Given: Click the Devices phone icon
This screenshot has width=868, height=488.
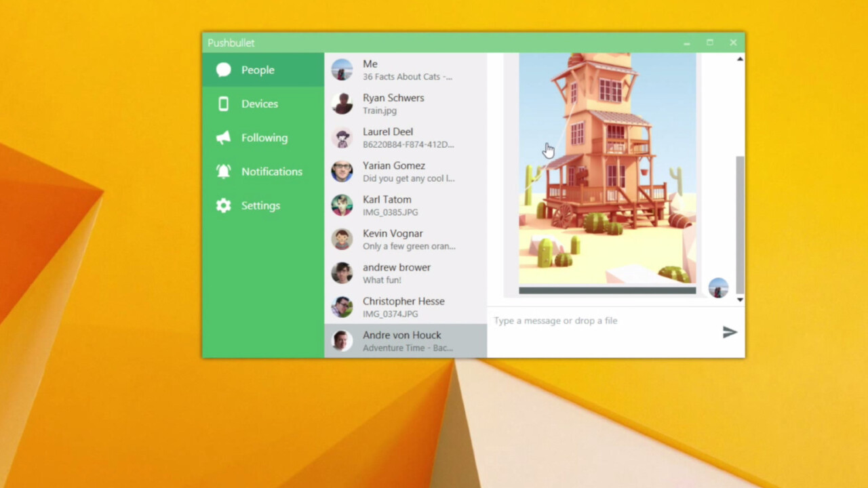Looking at the screenshot, I should click(224, 104).
